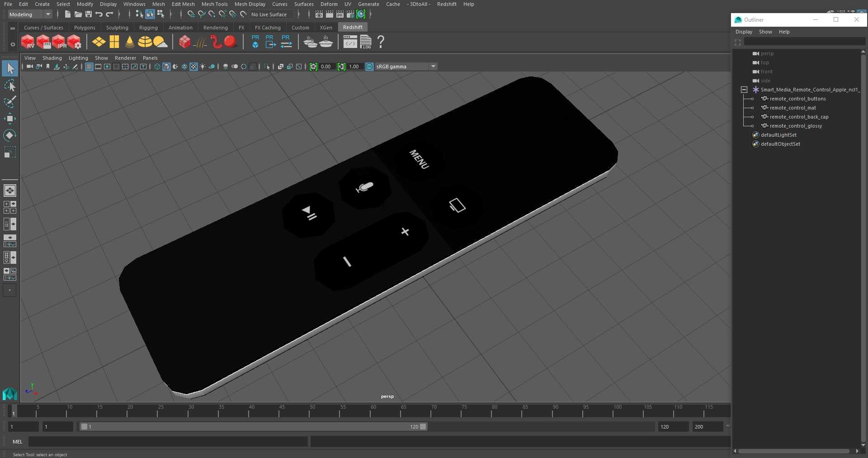Open the shelf tabs menu button
868x458 pixels.
(x=13, y=28)
